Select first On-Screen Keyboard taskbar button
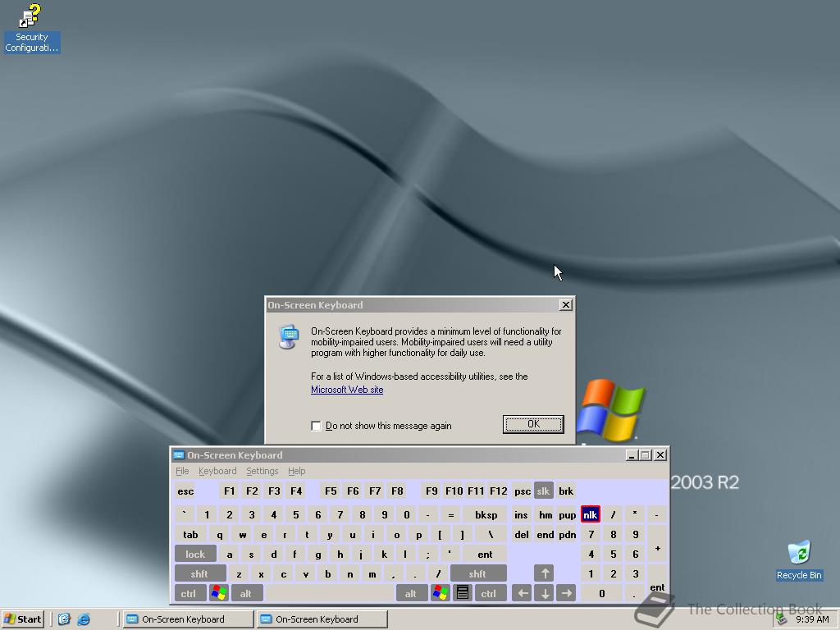 189,619
